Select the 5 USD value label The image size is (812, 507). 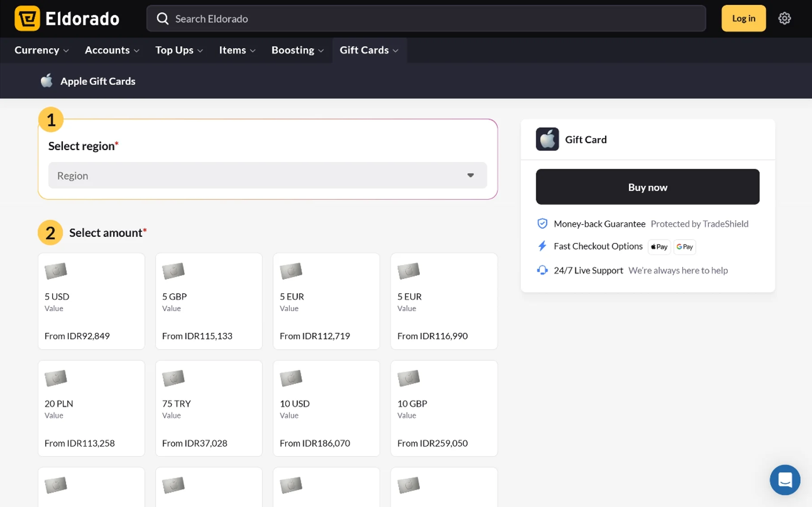pyautogui.click(x=57, y=296)
